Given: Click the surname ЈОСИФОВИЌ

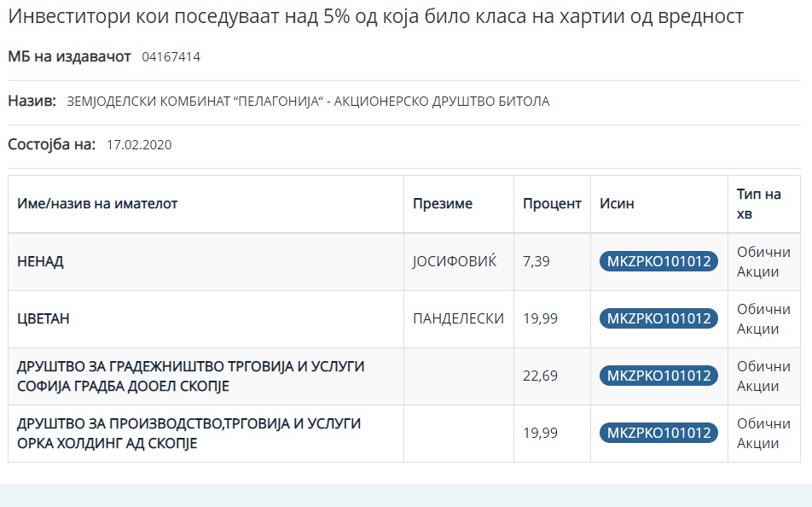Looking at the screenshot, I should point(454,262).
